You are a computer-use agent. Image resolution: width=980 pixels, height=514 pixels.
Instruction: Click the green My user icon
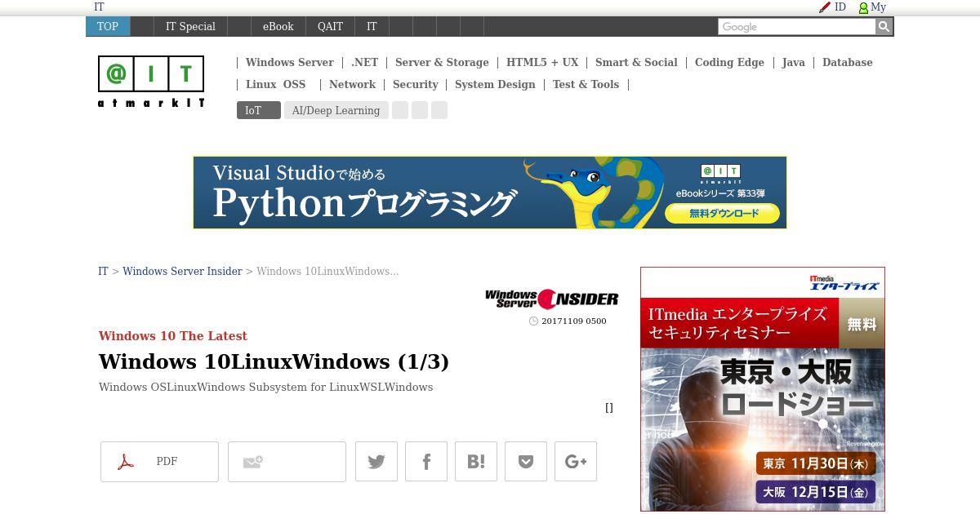tap(863, 7)
